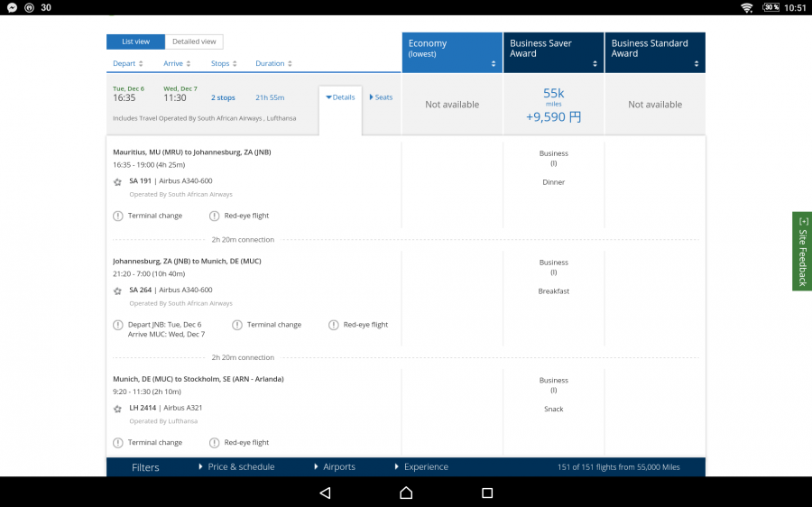
Task: Tap the Android home icon
Action: click(406, 493)
